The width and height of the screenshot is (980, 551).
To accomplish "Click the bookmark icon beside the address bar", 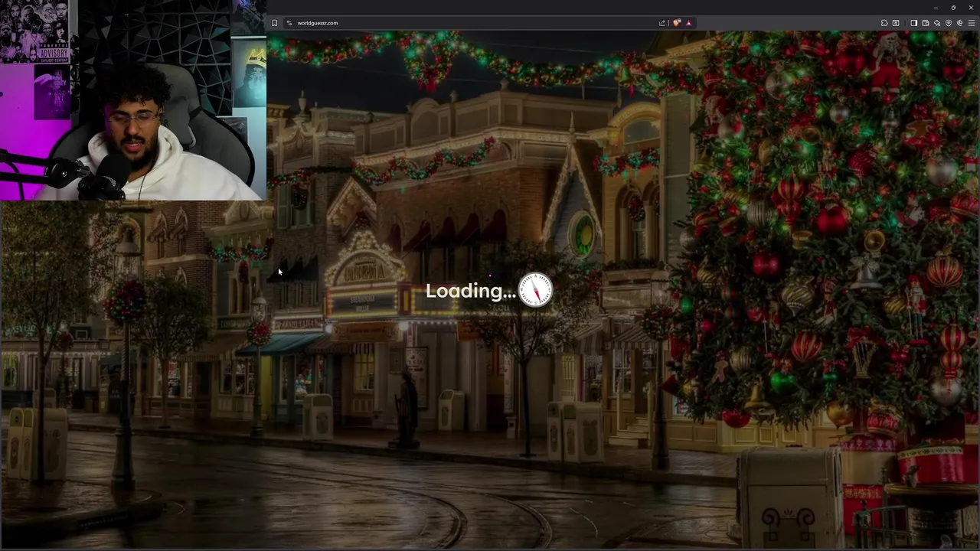I will 274,23.
